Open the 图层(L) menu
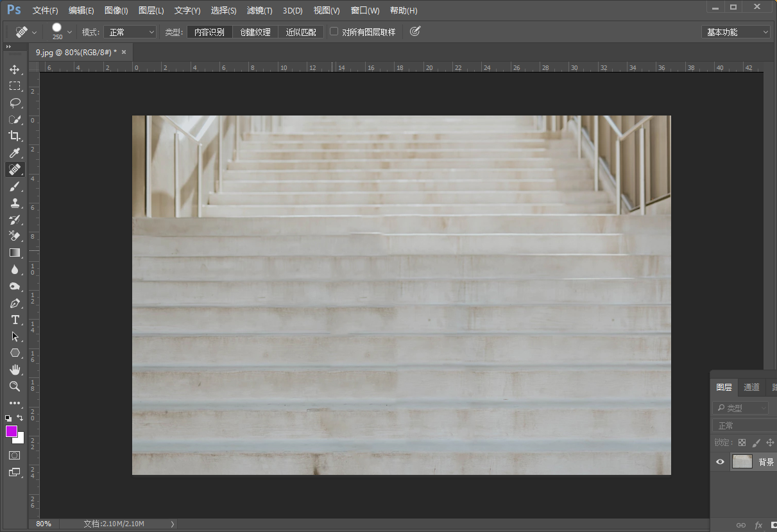 tap(151, 11)
